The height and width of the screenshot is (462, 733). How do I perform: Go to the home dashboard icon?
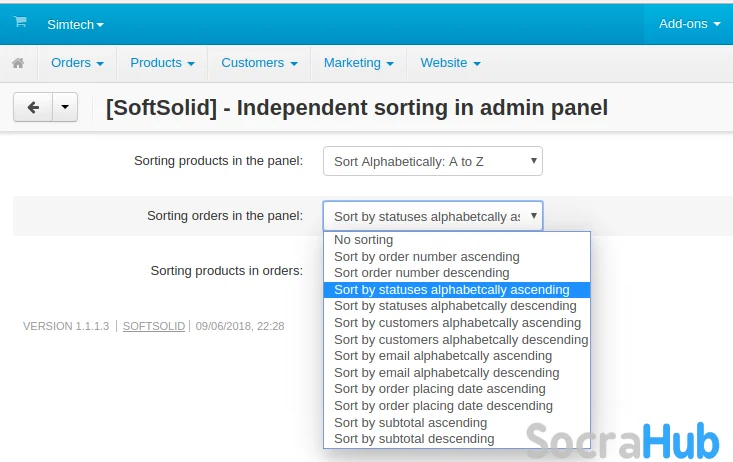point(18,63)
